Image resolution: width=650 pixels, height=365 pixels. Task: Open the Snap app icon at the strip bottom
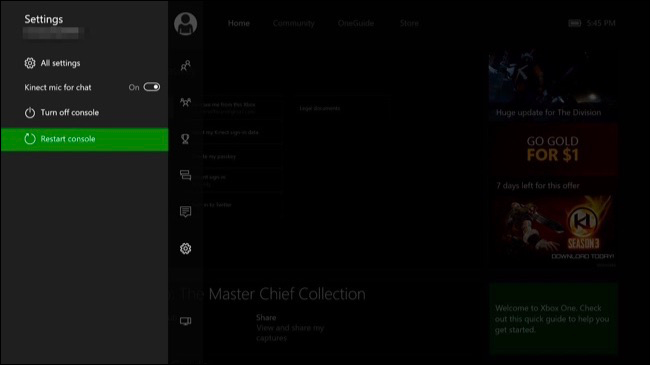[185, 321]
